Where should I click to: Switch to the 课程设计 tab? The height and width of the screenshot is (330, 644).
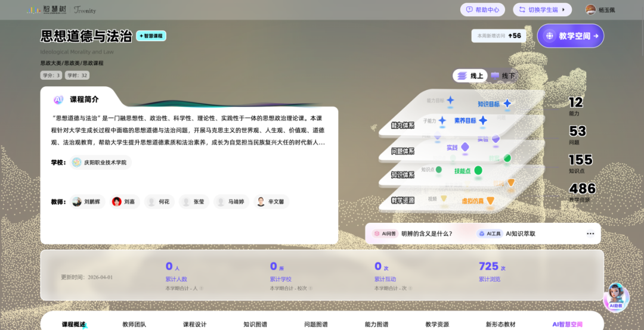(x=194, y=324)
